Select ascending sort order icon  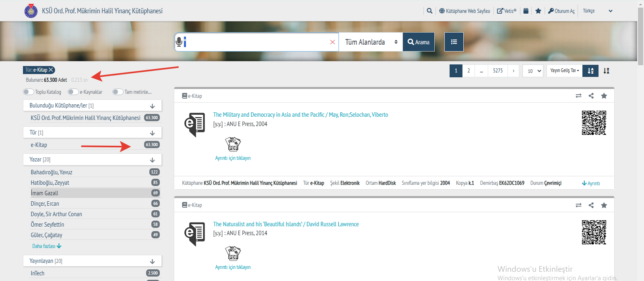[x=590, y=71]
